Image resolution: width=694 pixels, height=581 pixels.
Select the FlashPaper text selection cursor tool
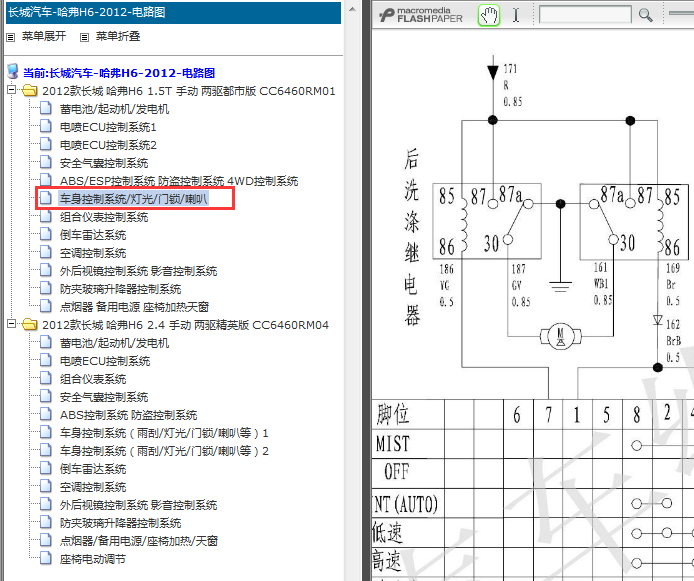coord(516,15)
